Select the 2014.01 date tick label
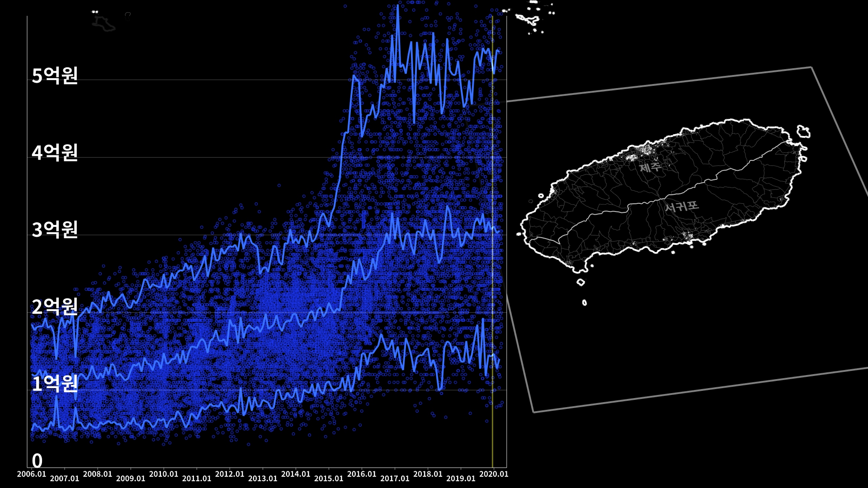This screenshot has height=488, width=868. coord(296,474)
